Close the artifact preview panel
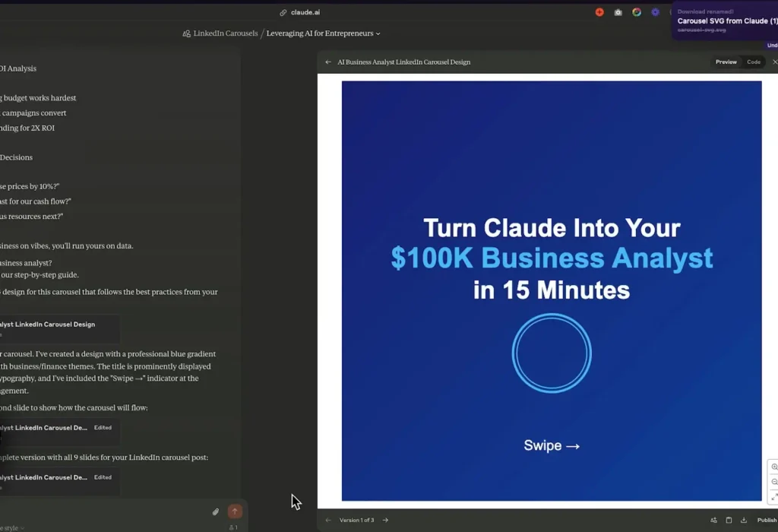 click(x=774, y=62)
